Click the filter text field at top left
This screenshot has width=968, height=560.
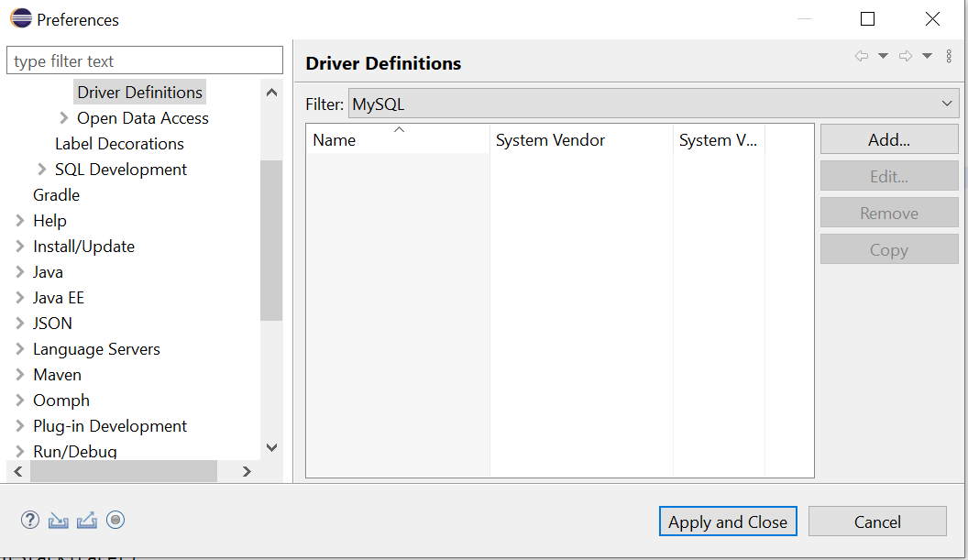[x=144, y=60]
